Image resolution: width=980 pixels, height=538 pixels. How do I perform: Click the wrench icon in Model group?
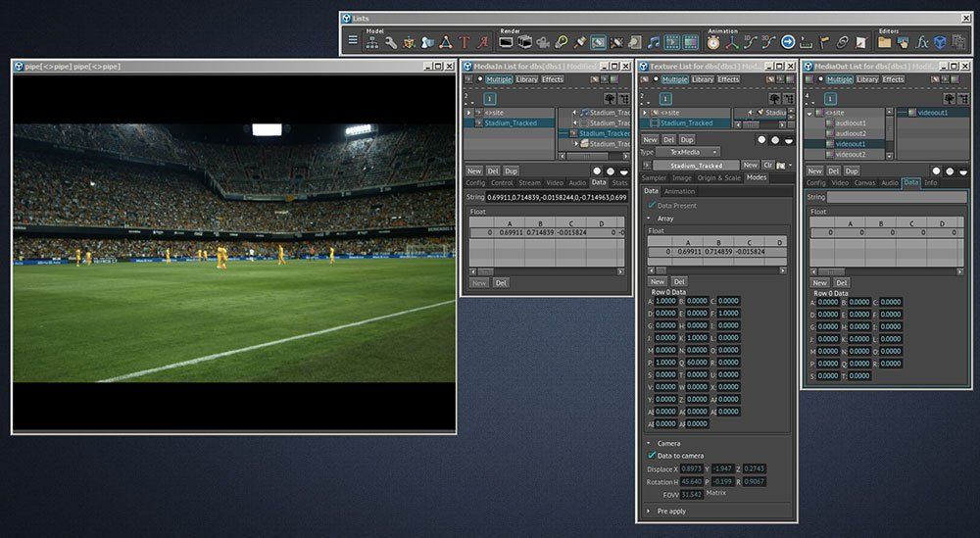click(x=391, y=42)
